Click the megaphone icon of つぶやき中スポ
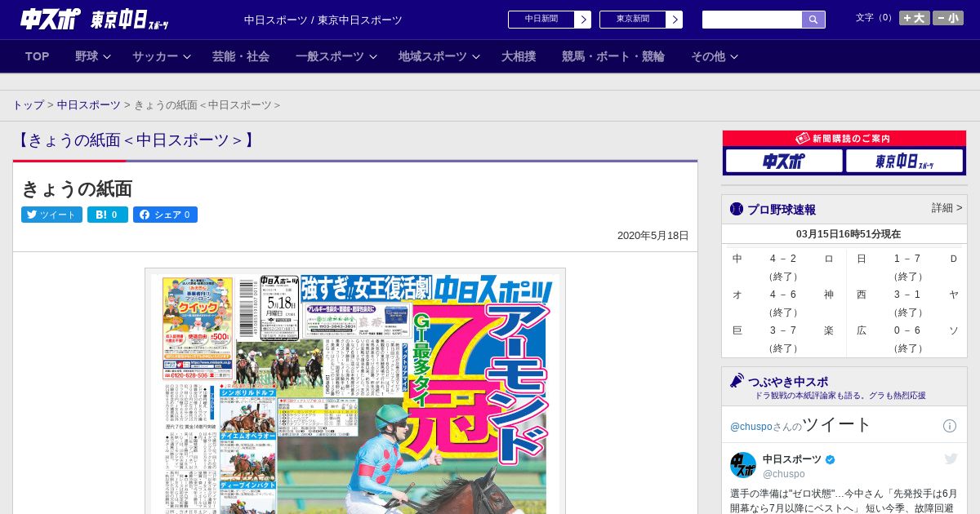The image size is (980, 514). pyautogui.click(x=737, y=380)
